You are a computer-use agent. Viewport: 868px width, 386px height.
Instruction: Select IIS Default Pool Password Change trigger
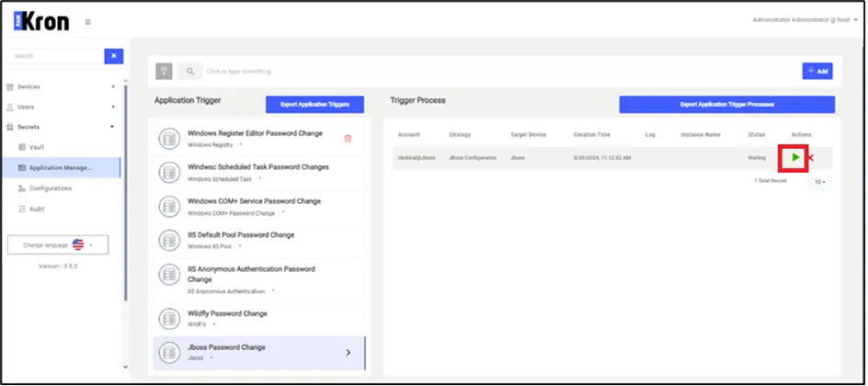coord(259,241)
